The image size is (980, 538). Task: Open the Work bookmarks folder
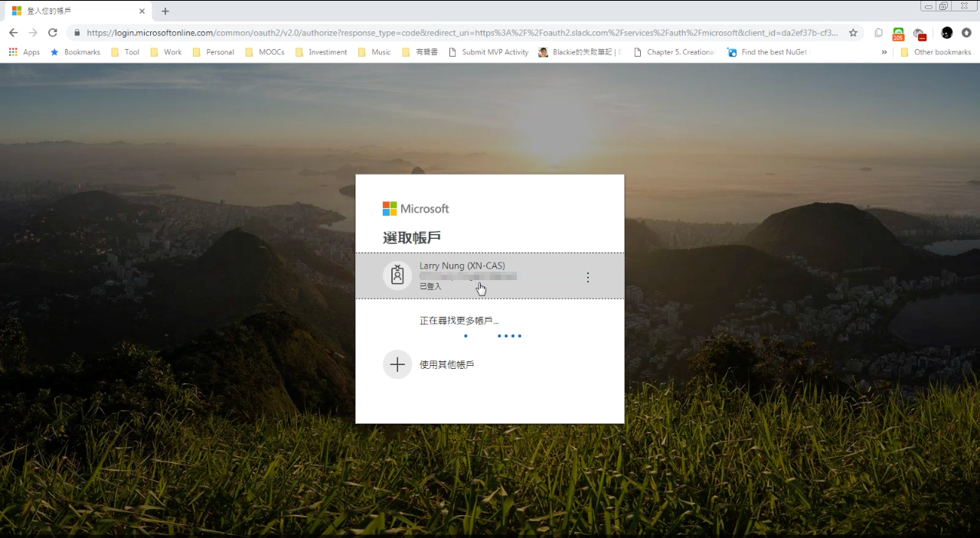(165, 52)
